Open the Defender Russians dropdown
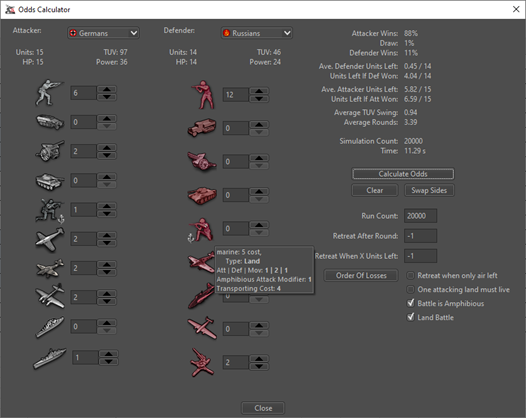 257,33
